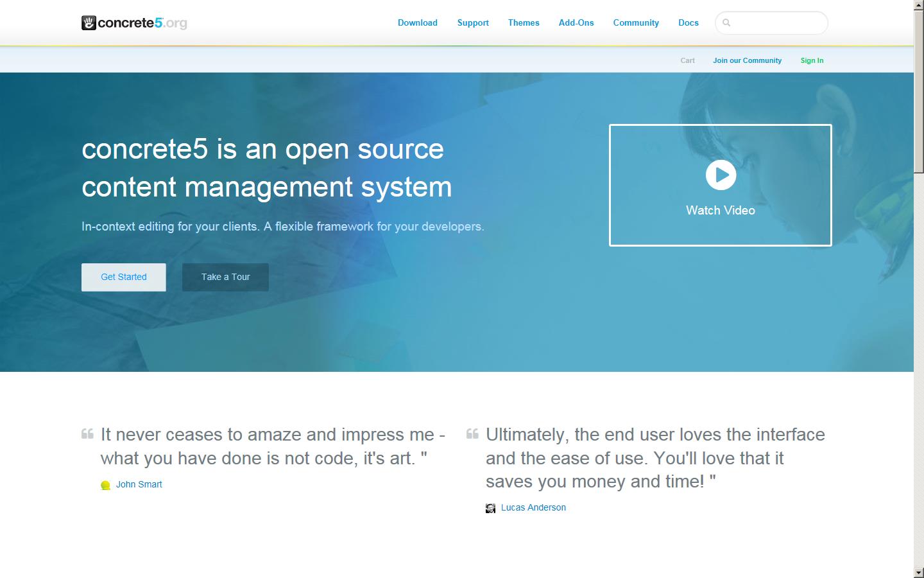Open the Community menu
Screen dimensions: 924x578
tap(635, 22)
